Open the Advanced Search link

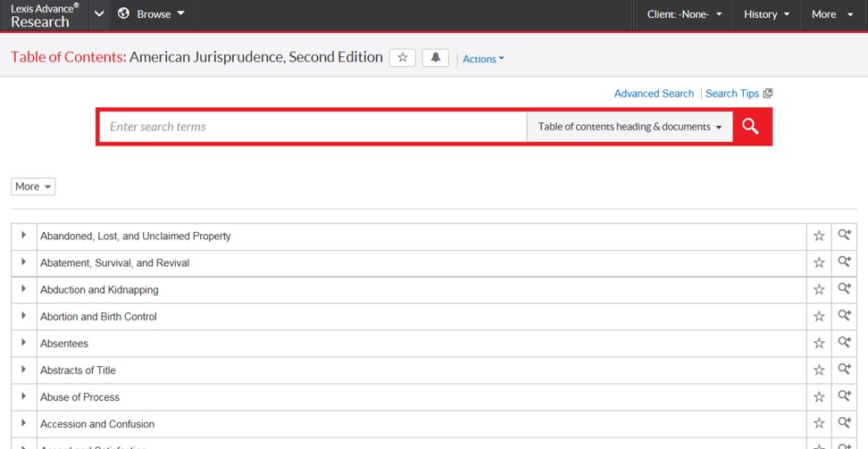[654, 94]
